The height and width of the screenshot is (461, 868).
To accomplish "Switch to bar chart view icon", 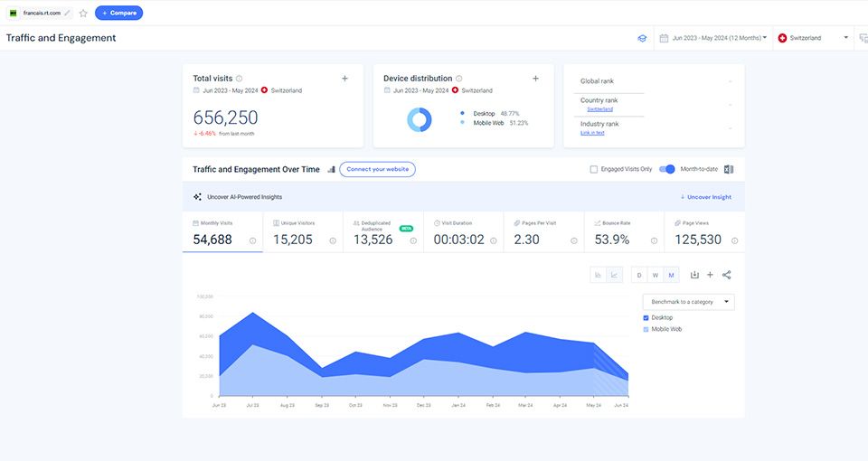I will (598, 275).
